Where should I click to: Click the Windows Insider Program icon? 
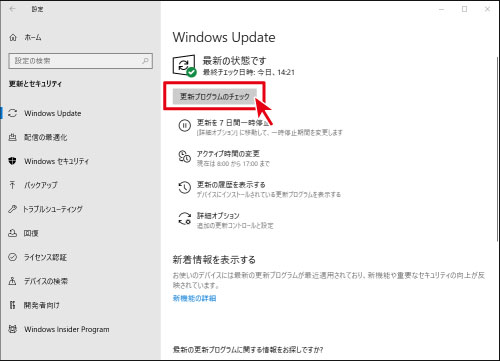coord(13,329)
